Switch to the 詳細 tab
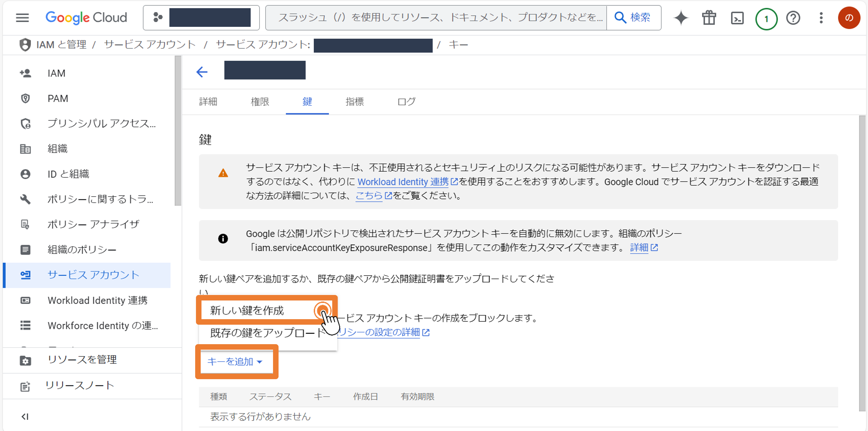The image size is (868, 431). (208, 101)
